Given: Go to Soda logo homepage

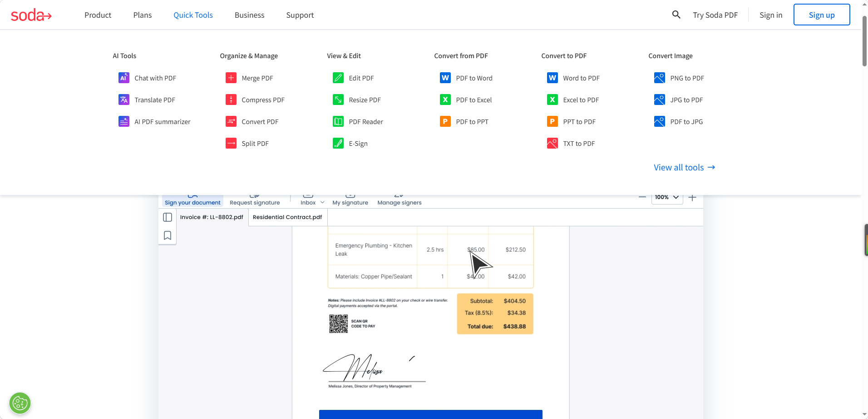Looking at the screenshot, I should click(31, 15).
